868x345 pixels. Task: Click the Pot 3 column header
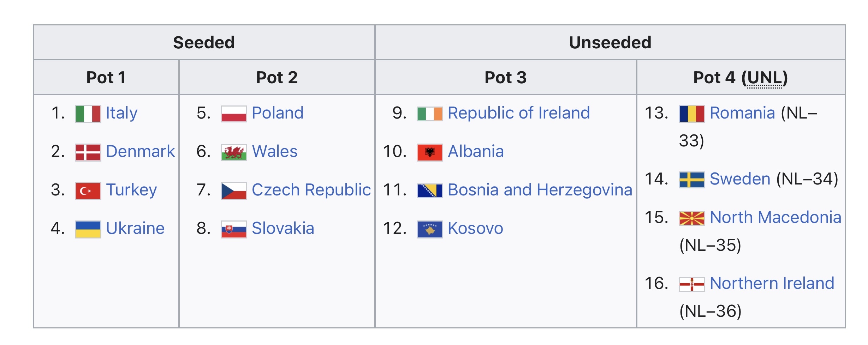coord(505,78)
